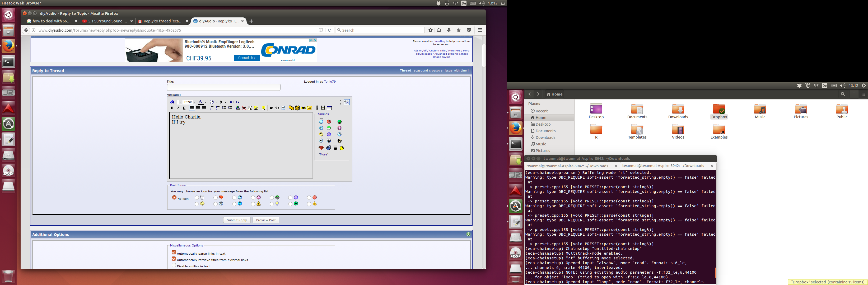Image resolution: width=868 pixels, height=285 pixels.
Task: Open the attachment paperclip dropdown arrow
Action: pos(225,102)
